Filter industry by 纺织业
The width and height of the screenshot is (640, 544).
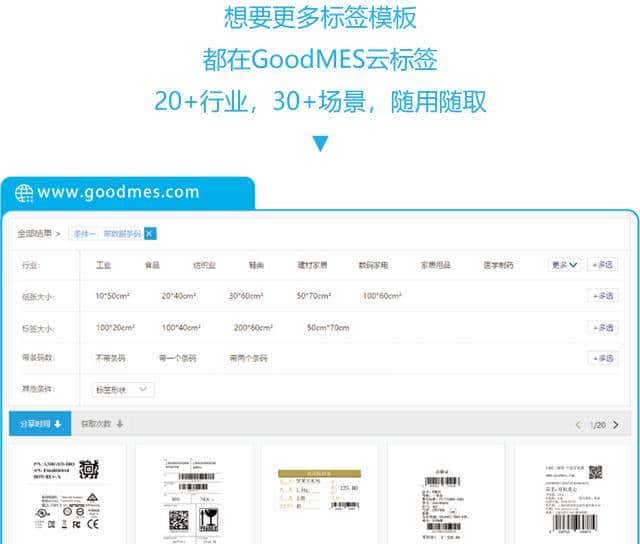tap(204, 265)
